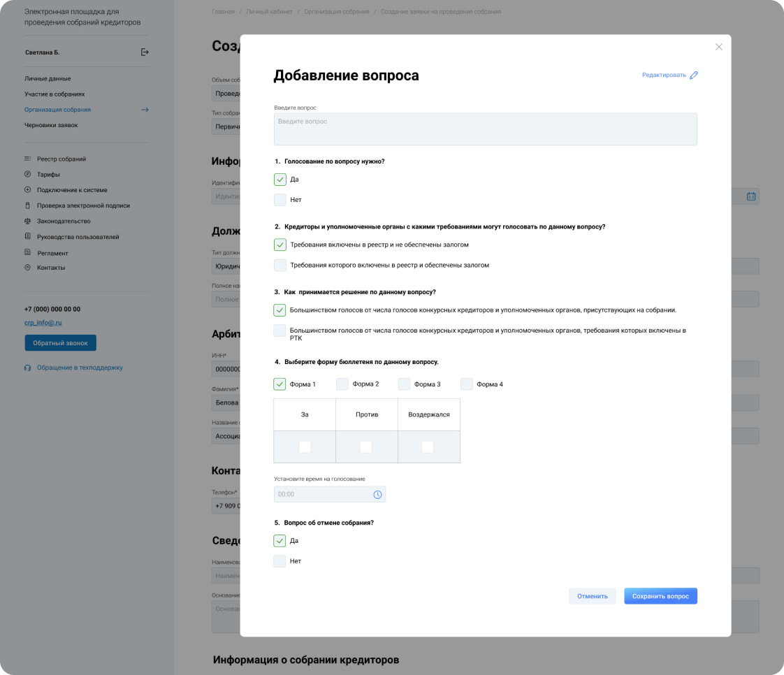Click the headset icon for техподдержку

point(28,368)
